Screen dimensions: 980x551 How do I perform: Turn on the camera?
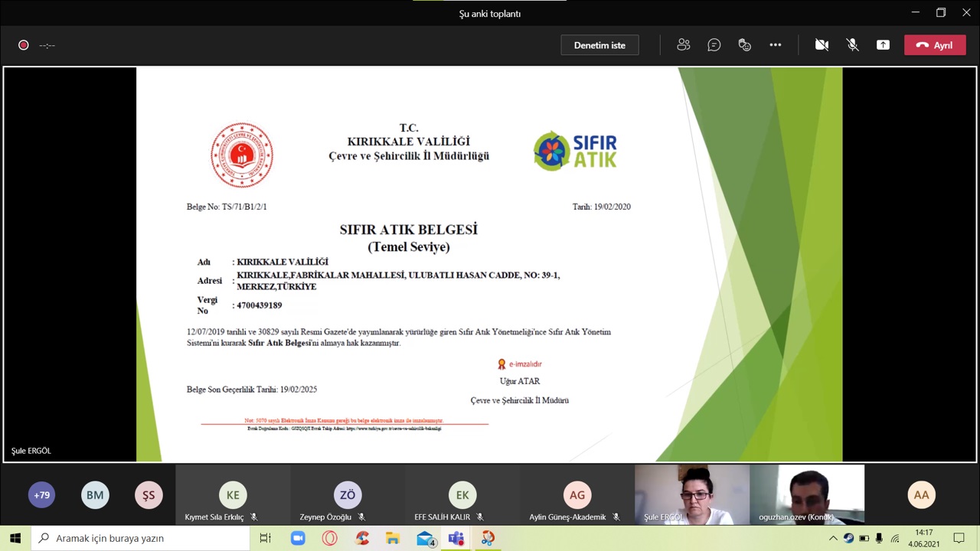[822, 45]
